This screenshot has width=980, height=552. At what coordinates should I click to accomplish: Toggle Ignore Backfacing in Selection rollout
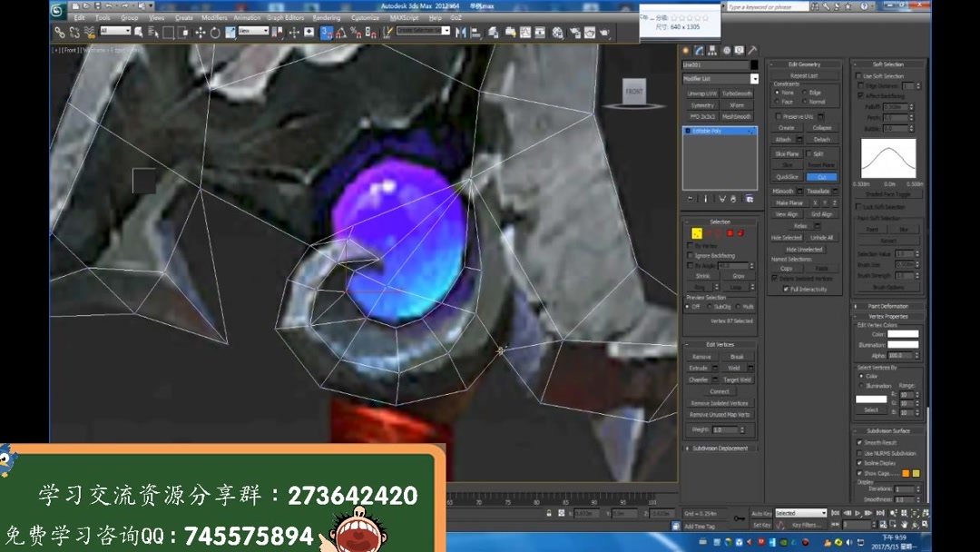[690, 255]
